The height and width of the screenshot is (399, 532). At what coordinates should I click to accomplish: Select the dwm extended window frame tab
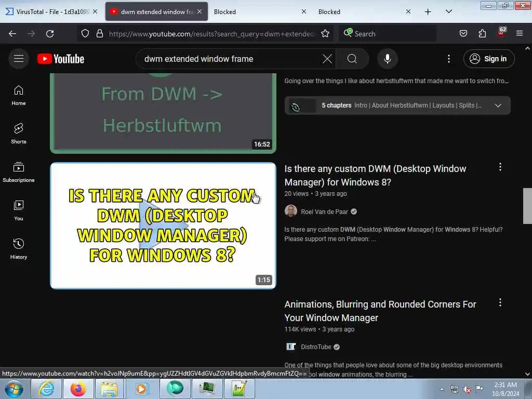pyautogui.click(x=156, y=11)
